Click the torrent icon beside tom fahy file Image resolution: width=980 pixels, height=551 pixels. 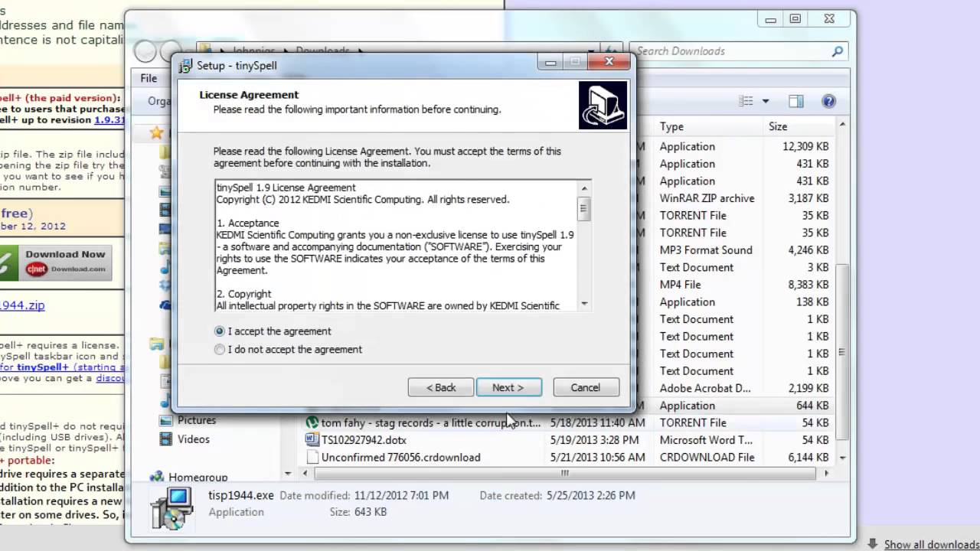[312, 422]
